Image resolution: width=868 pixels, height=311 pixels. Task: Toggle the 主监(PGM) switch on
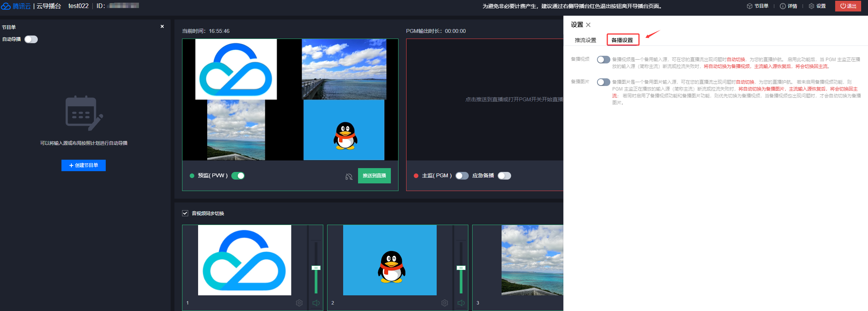(462, 176)
